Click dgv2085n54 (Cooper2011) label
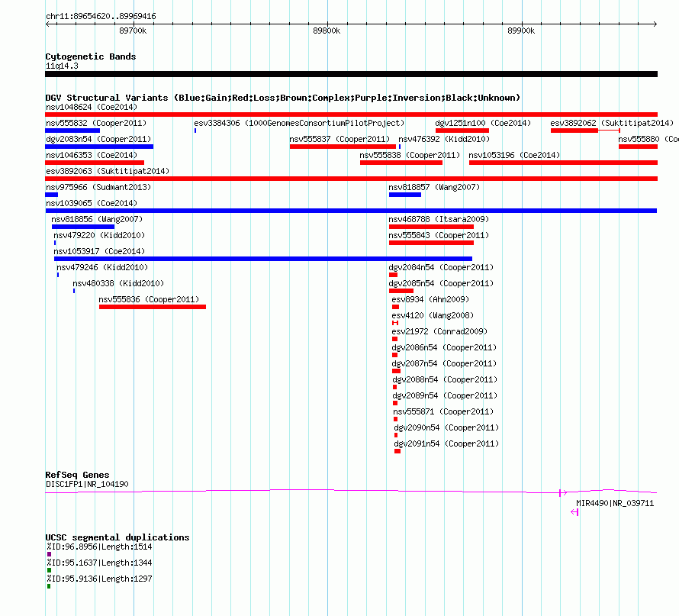679x616 pixels. [x=441, y=283]
